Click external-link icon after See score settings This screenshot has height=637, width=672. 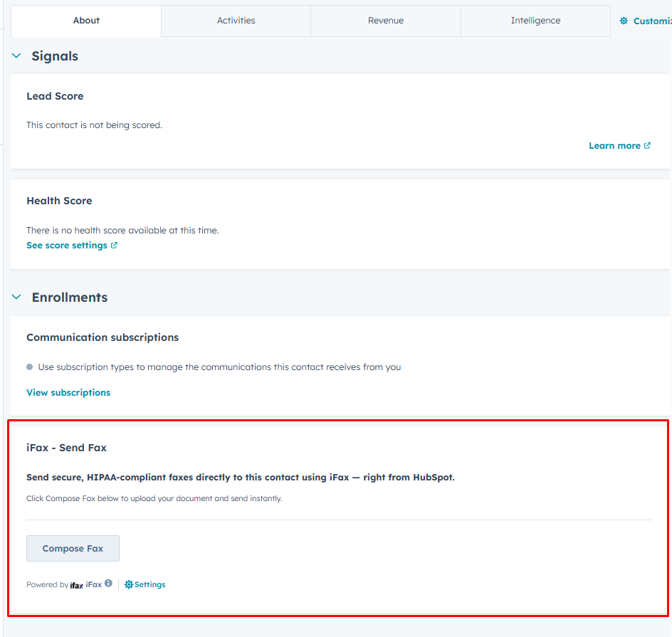[114, 246]
